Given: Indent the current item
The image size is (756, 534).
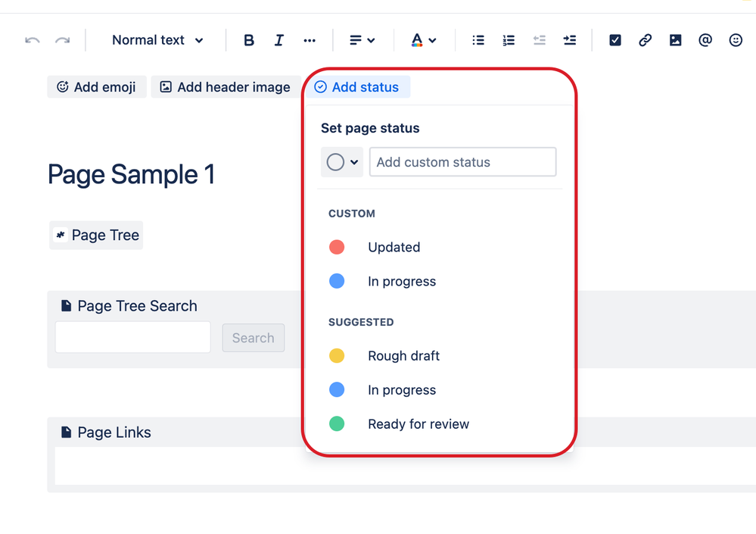Looking at the screenshot, I should coord(569,40).
